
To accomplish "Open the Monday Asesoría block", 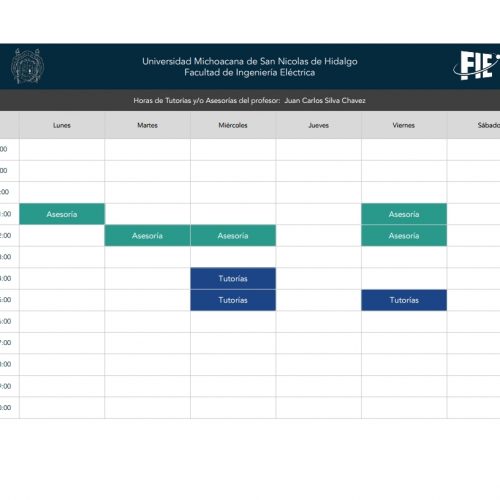I will [x=62, y=214].
